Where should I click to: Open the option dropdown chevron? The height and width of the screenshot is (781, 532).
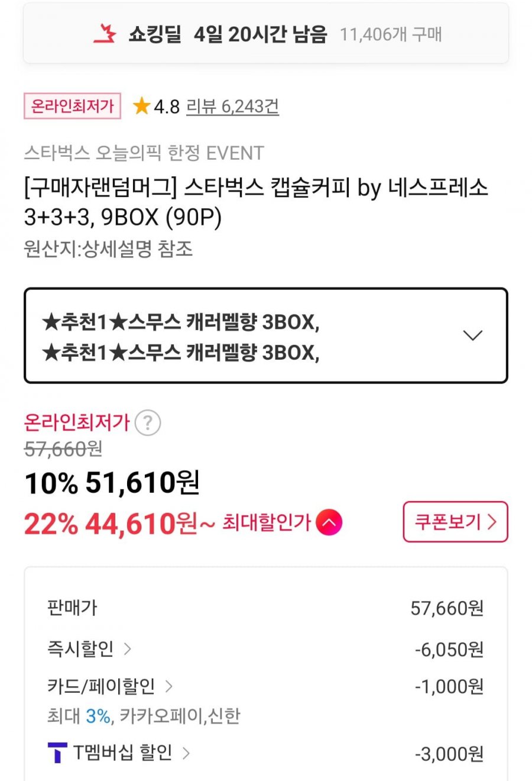point(472,335)
